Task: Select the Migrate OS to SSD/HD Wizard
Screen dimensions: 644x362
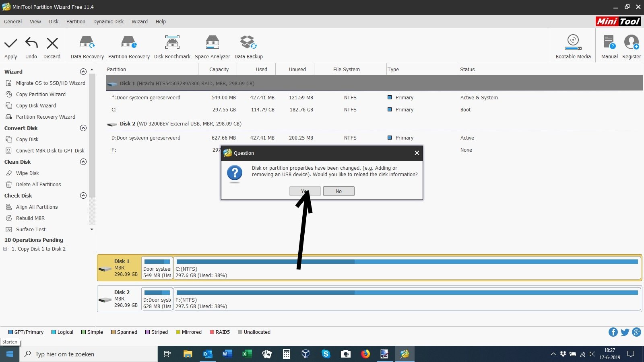Action: [50, 83]
